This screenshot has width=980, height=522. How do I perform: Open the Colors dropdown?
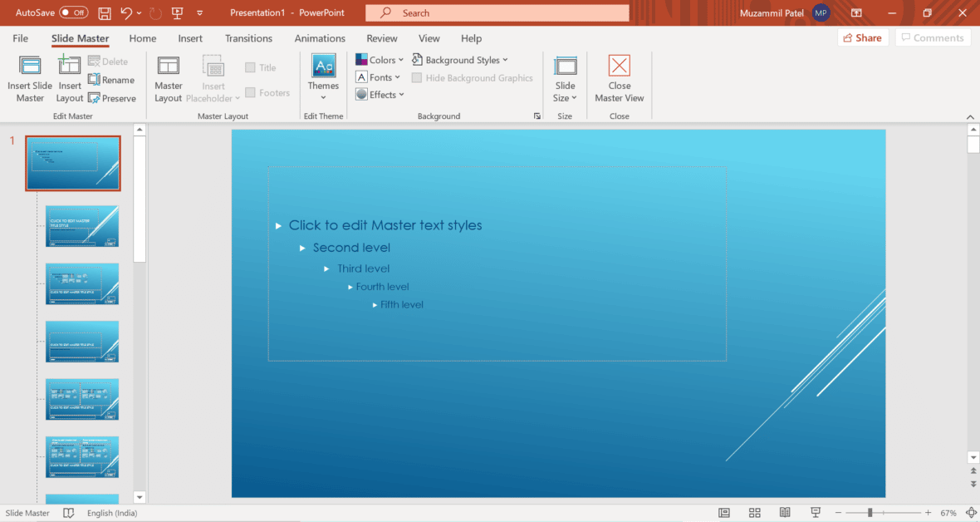click(380, 59)
